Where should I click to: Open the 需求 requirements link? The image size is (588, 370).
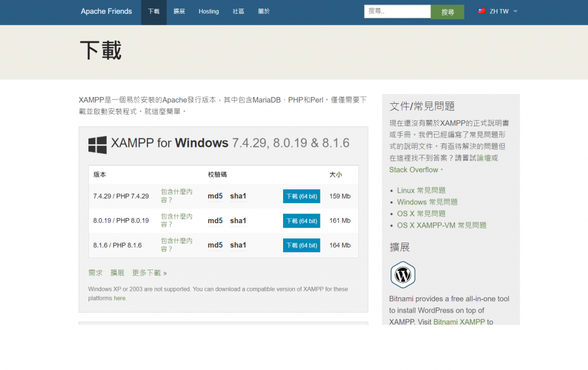(95, 273)
